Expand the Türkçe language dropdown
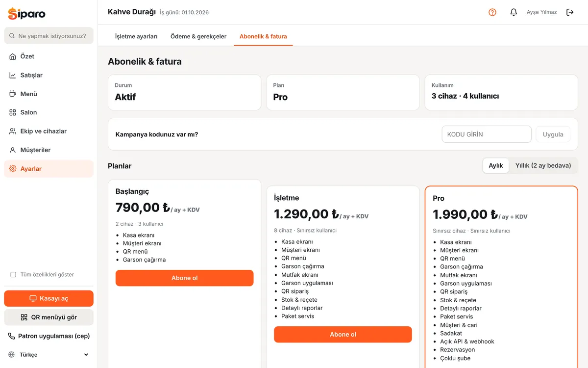This screenshot has height=368, width=588. coord(49,355)
